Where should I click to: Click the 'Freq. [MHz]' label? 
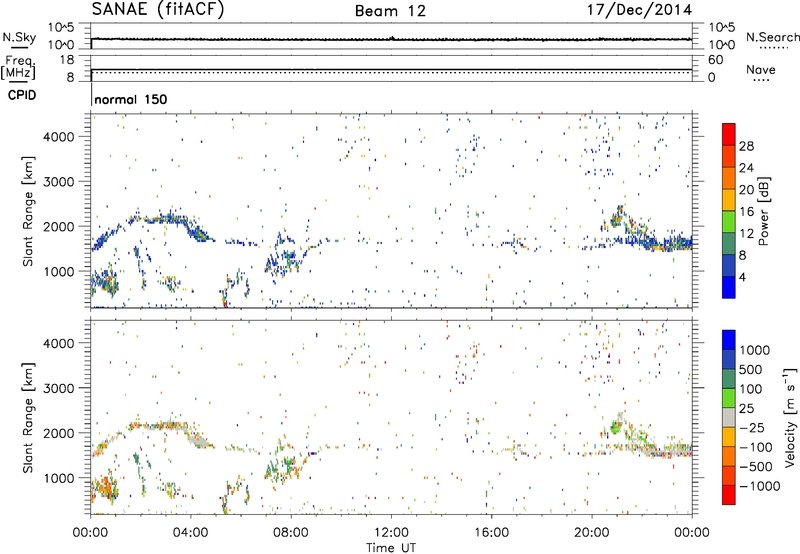click(18, 67)
